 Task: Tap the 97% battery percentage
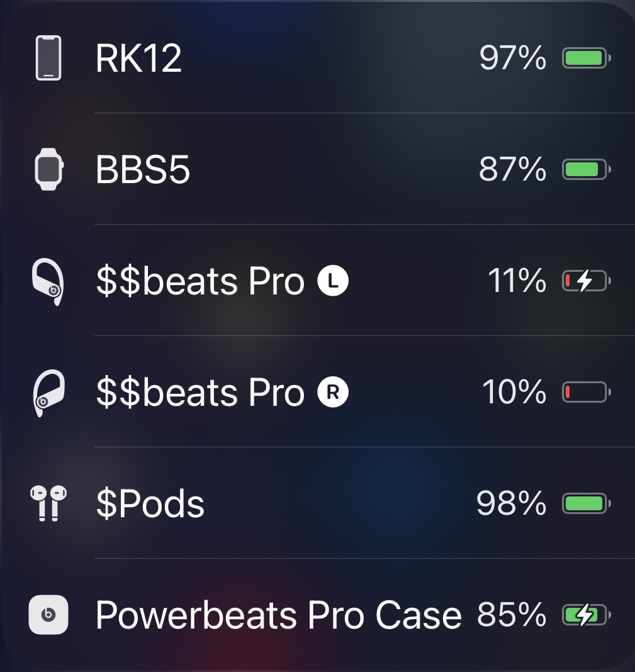pyautogui.click(x=513, y=58)
